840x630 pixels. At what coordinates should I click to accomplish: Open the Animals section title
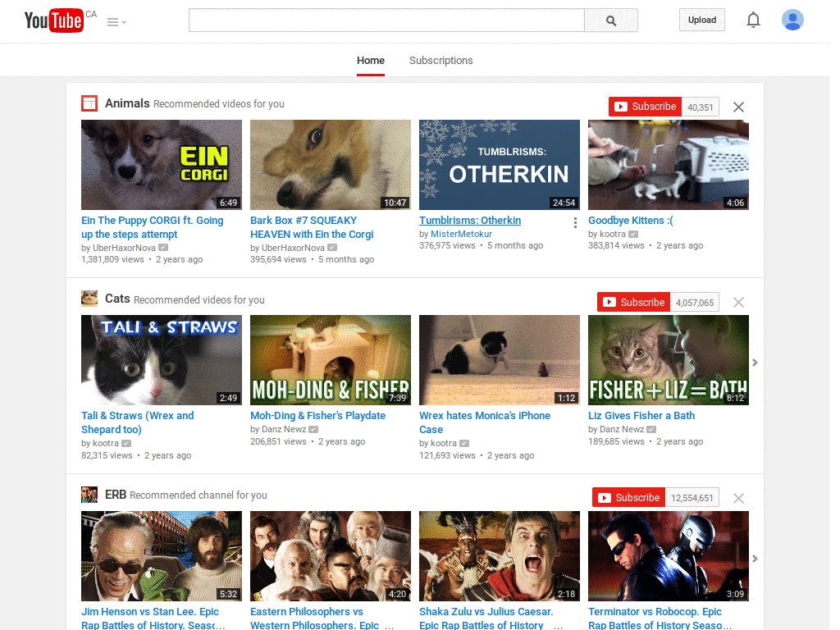(127, 103)
